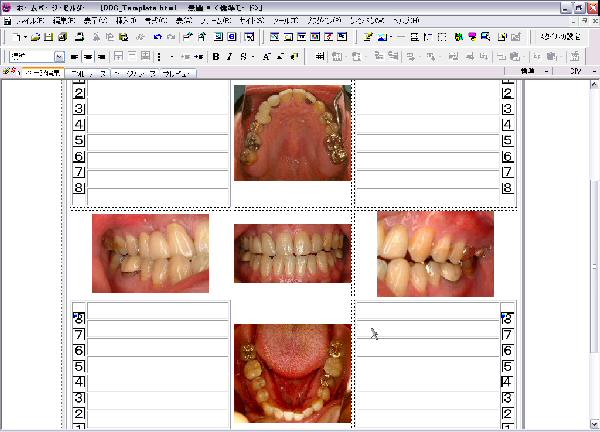Open the arrow beside the Insert Image icon
Image resolution: width=600 pixels, height=432 pixels.
(391, 37)
